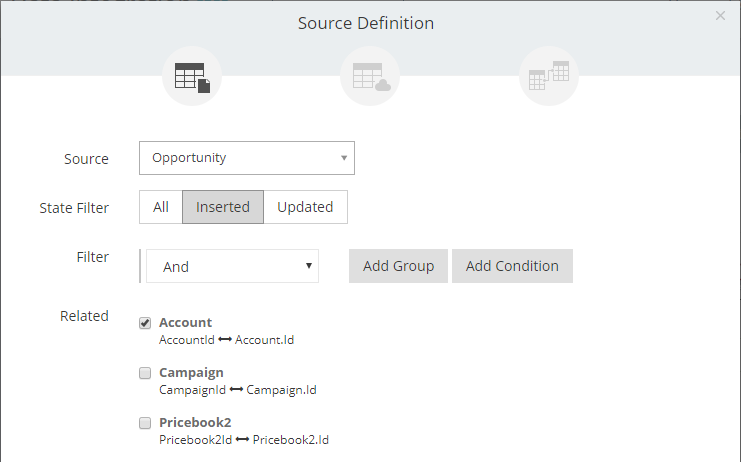Enable the Campaign related checkbox
The width and height of the screenshot is (741, 462).
tap(145, 373)
